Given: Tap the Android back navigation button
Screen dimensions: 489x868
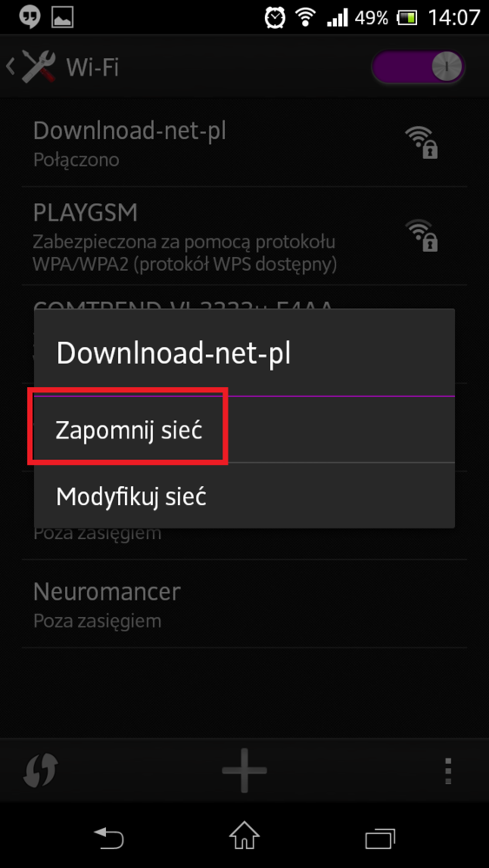Looking at the screenshot, I should pos(109,838).
